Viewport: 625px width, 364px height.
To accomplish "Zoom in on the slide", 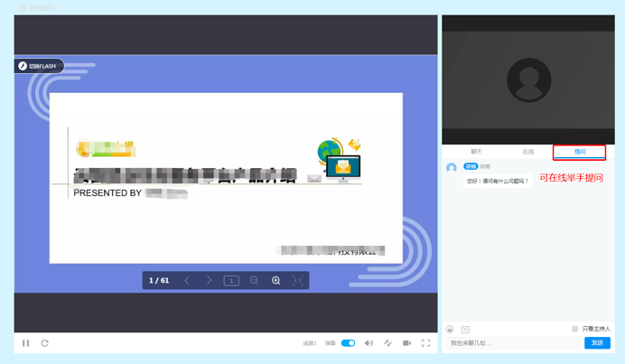I will point(275,281).
